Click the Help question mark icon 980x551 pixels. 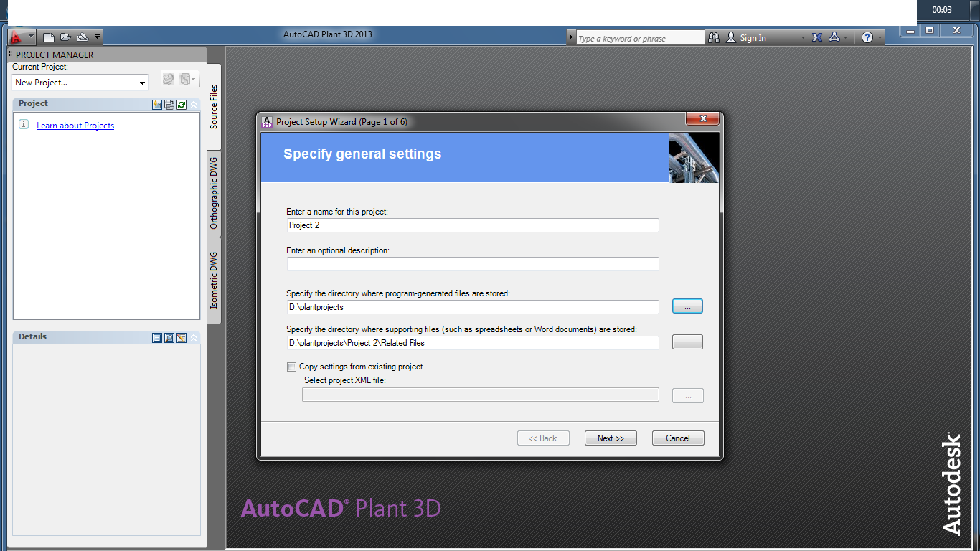(867, 37)
